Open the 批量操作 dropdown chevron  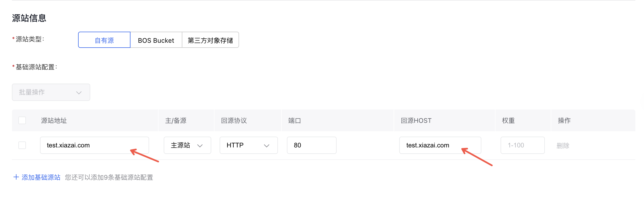pos(79,92)
